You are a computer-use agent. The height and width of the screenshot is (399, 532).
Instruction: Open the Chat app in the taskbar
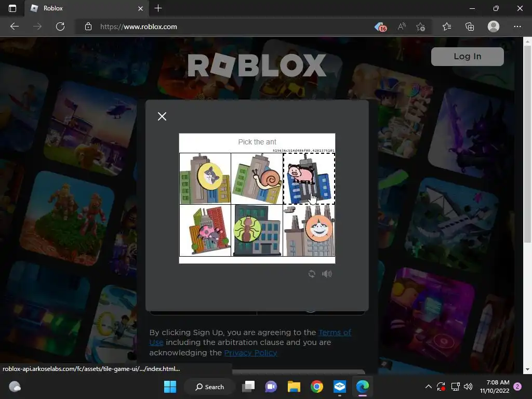tap(271, 387)
